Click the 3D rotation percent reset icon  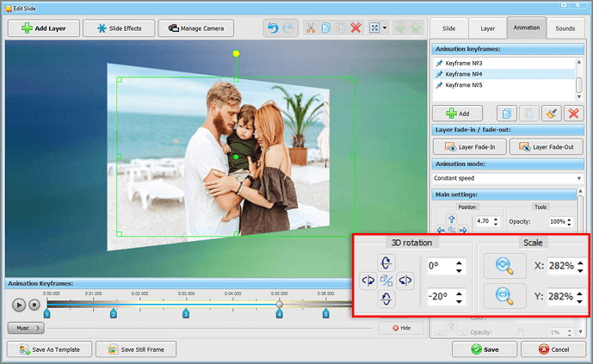coord(386,281)
